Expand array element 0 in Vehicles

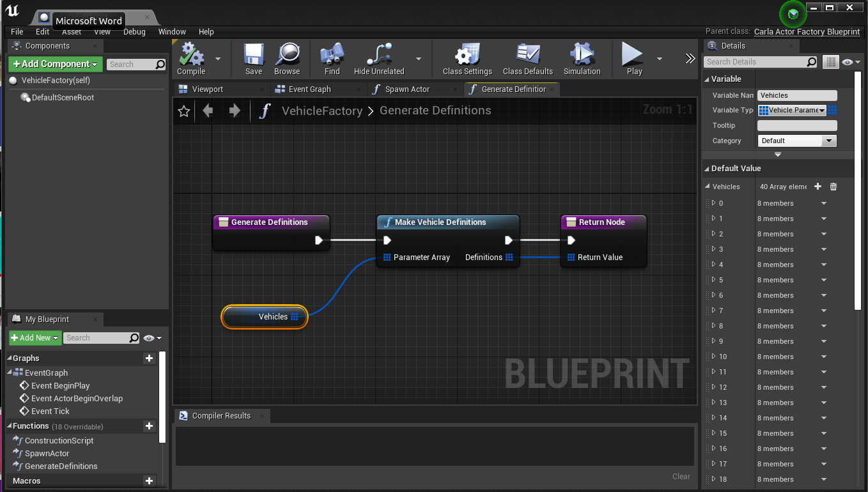coord(714,203)
